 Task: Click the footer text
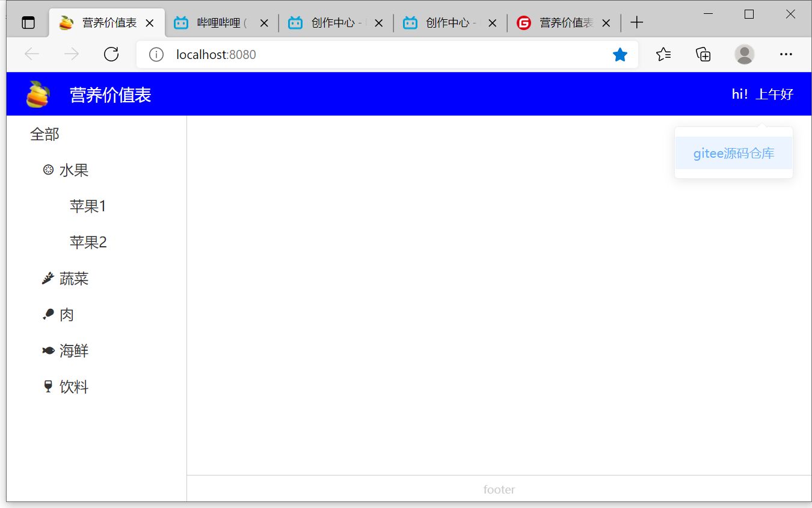pos(499,489)
